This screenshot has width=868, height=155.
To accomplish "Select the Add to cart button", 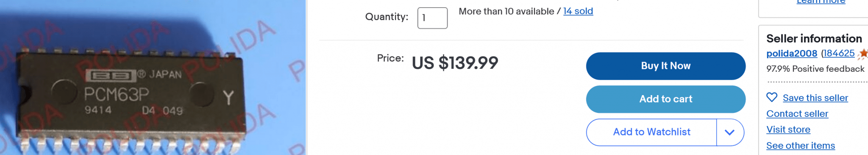I will coord(666,99).
